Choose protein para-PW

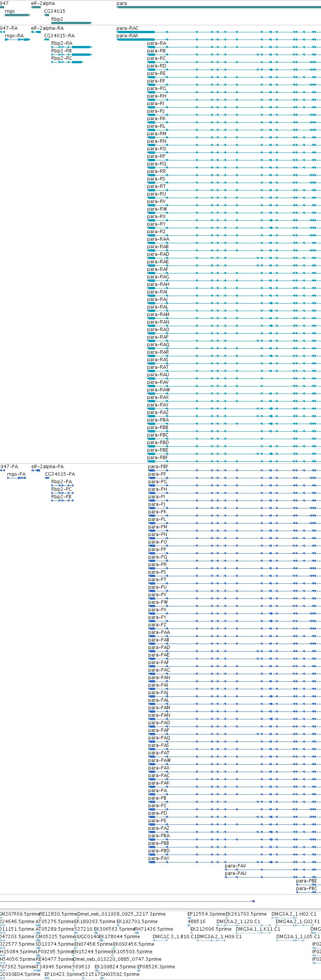(x=158, y=602)
